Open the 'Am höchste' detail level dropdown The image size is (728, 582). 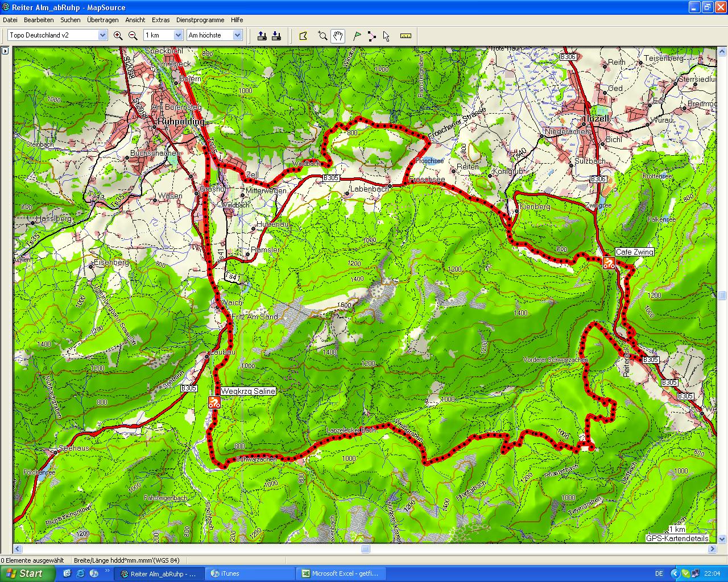click(238, 35)
